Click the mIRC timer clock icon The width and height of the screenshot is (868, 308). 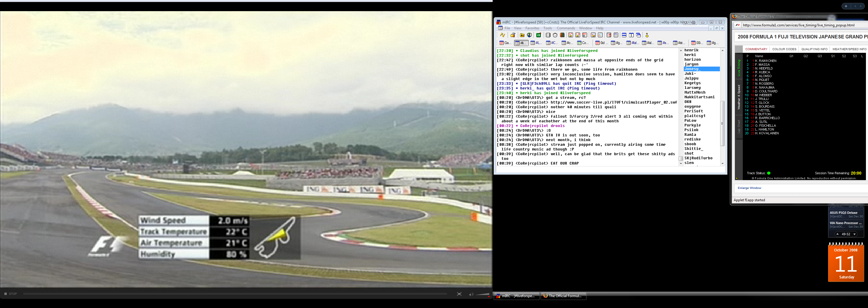coord(555,35)
